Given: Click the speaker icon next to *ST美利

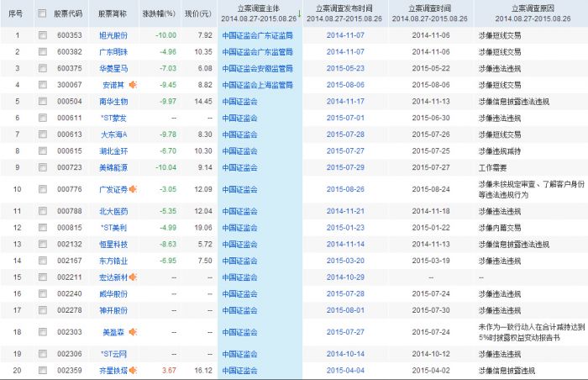Looking at the screenshot, I should pos(132,228).
